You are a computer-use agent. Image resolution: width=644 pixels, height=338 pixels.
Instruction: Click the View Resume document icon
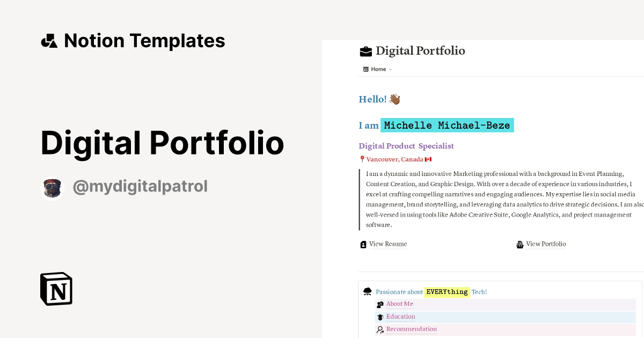click(x=363, y=245)
